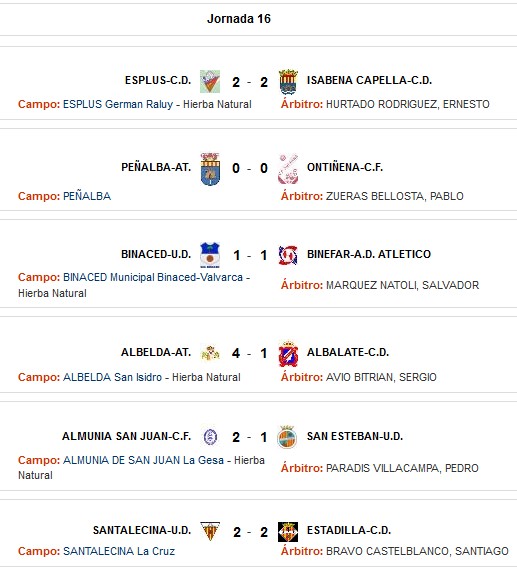
Task: Visit the ALBELDA San Isidro field link
Action: click(x=112, y=377)
